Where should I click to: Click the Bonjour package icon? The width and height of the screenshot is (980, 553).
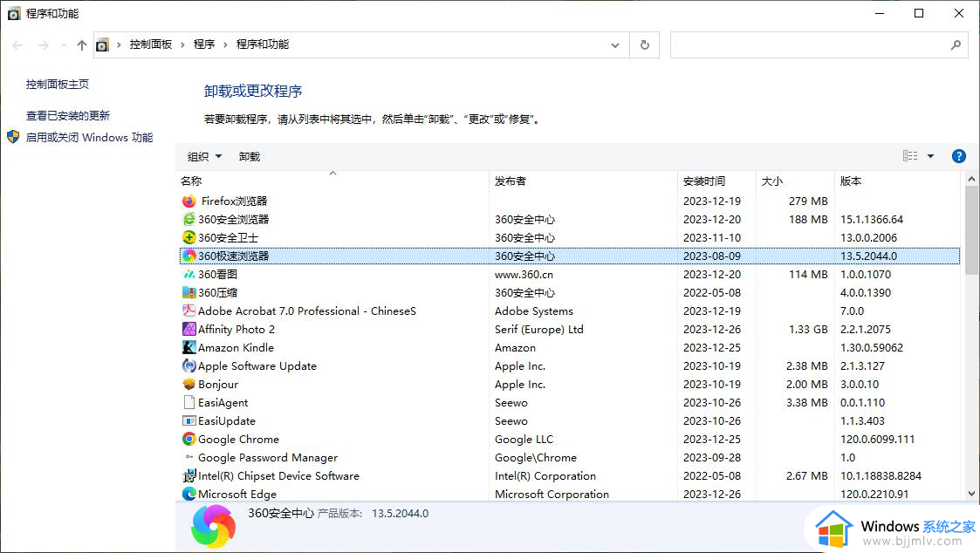pyautogui.click(x=188, y=385)
